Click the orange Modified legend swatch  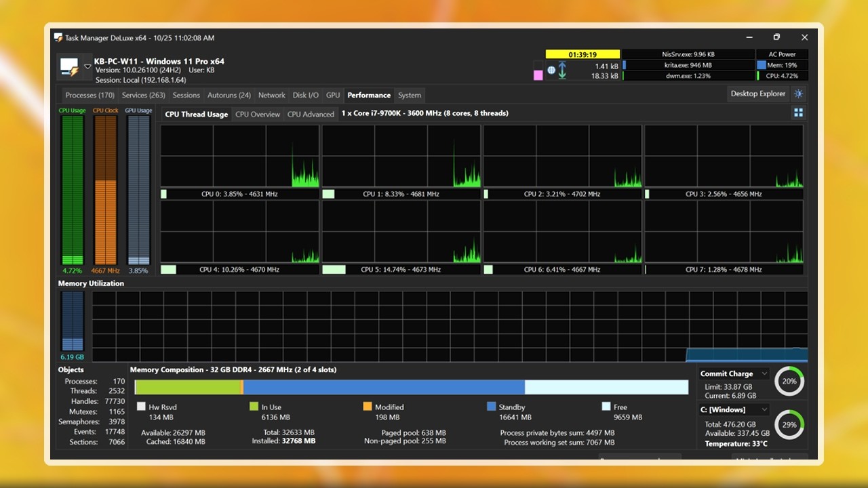[368, 407]
